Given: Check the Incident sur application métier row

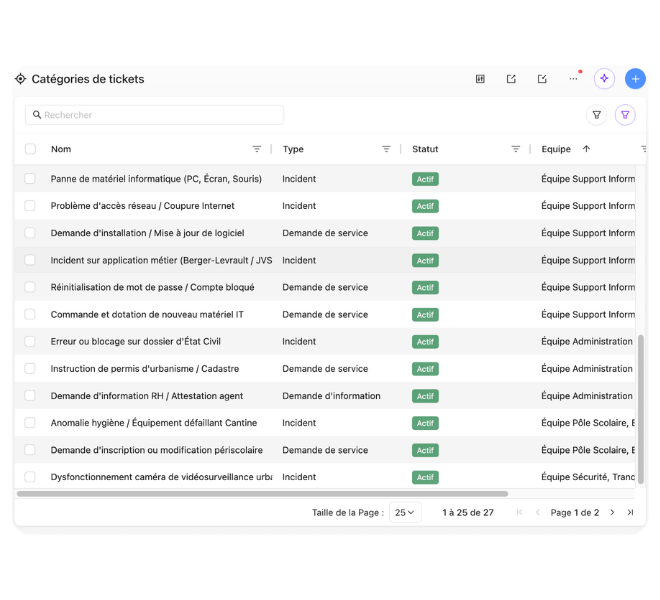Looking at the screenshot, I should (30, 260).
